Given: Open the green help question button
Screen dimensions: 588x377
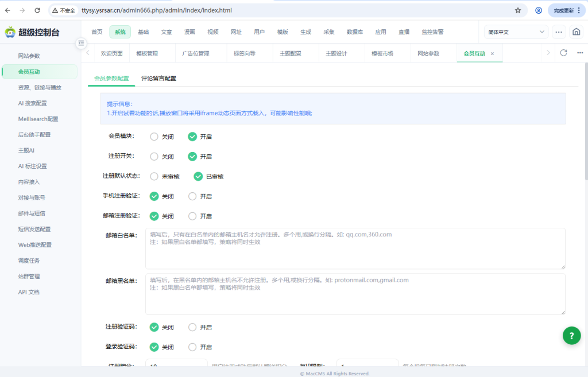Looking at the screenshot, I should [571, 336].
